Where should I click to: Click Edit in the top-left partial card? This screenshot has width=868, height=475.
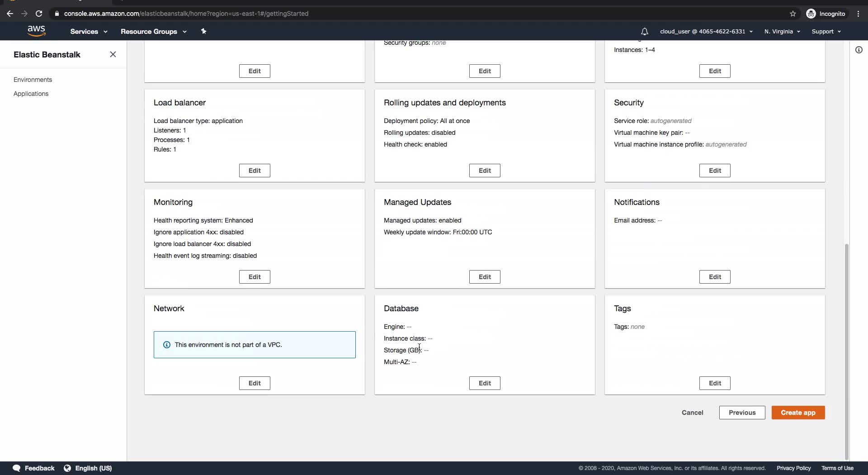tap(255, 71)
